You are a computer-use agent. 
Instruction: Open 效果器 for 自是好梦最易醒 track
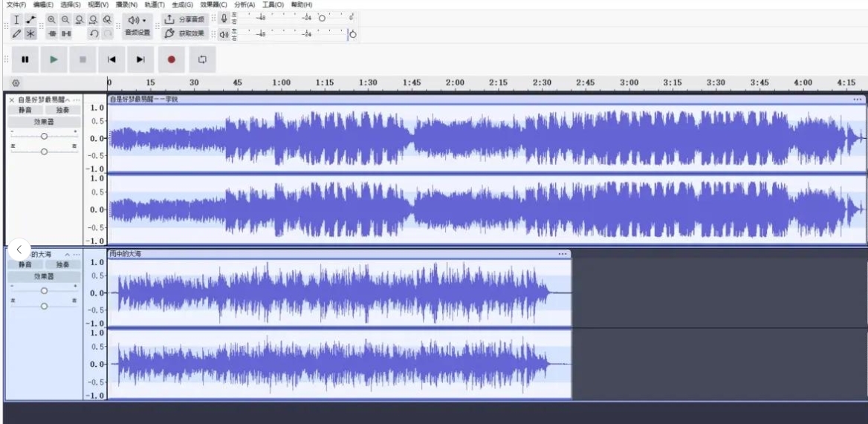tap(45, 122)
